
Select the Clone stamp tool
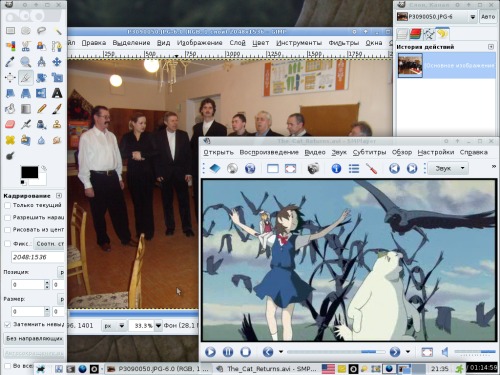click(x=57, y=124)
